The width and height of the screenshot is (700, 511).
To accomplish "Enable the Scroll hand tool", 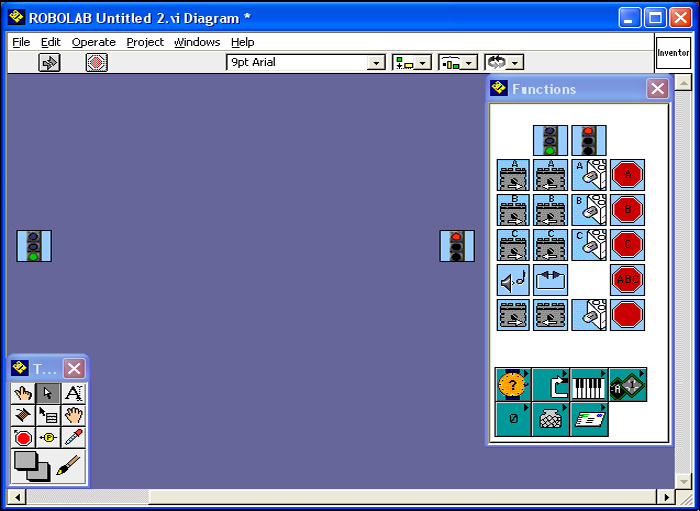I will pyautogui.click(x=73, y=416).
